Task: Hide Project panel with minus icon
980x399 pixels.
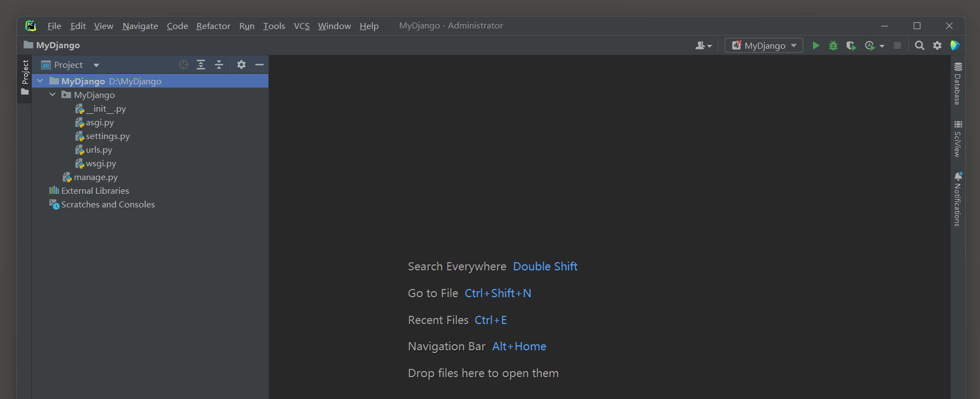Action: click(x=260, y=65)
